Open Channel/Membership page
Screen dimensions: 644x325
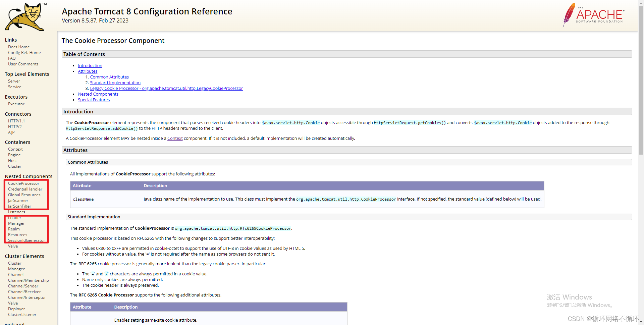(x=29, y=280)
